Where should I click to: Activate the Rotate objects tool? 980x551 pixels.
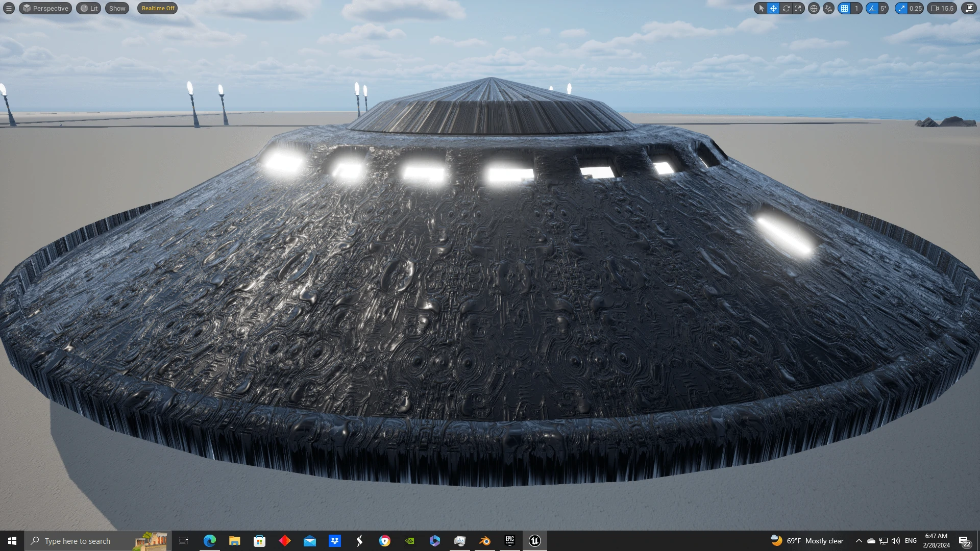786,8
